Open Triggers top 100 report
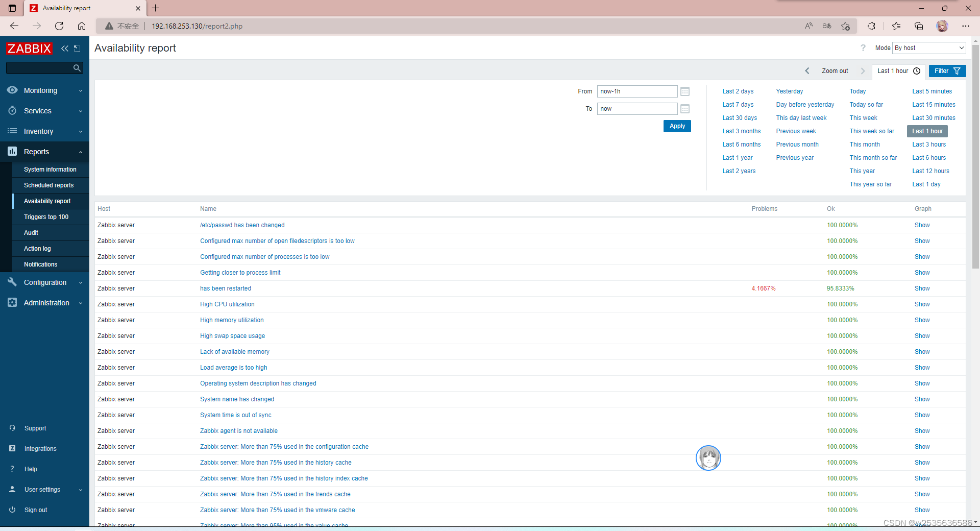Image resolution: width=980 pixels, height=531 pixels. [46, 217]
